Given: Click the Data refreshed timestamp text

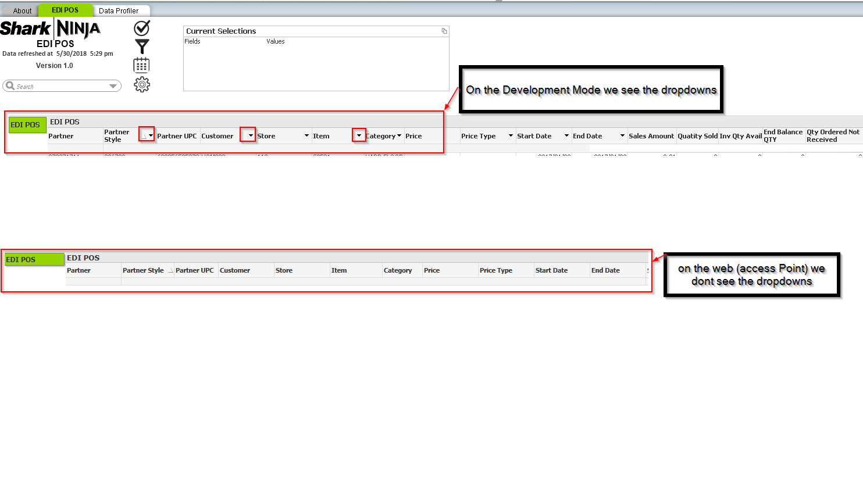Looking at the screenshot, I should tap(58, 53).
